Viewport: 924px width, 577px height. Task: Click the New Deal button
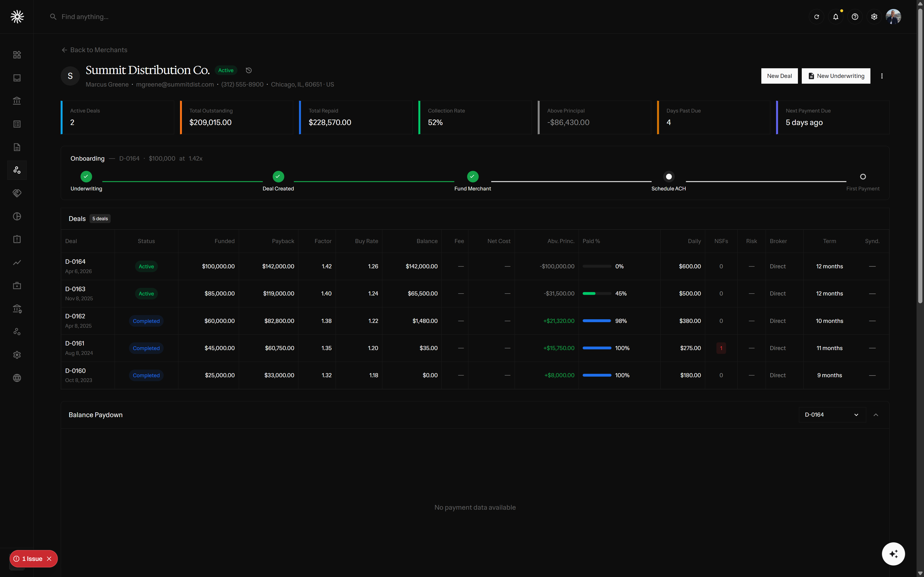pyautogui.click(x=779, y=76)
